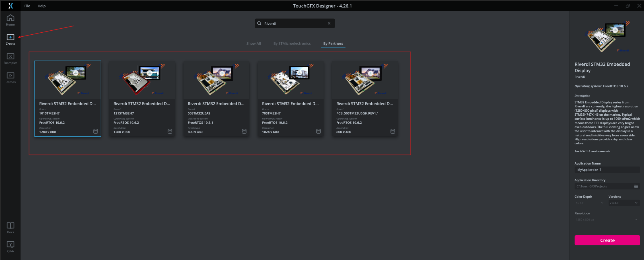Click the 101STM32H7 board label

[x=49, y=113]
